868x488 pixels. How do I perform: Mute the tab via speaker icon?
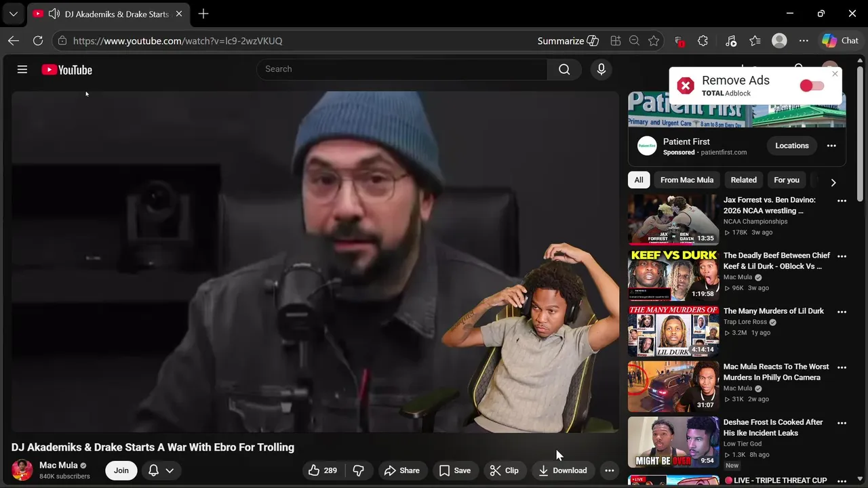(x=54, y=14)
